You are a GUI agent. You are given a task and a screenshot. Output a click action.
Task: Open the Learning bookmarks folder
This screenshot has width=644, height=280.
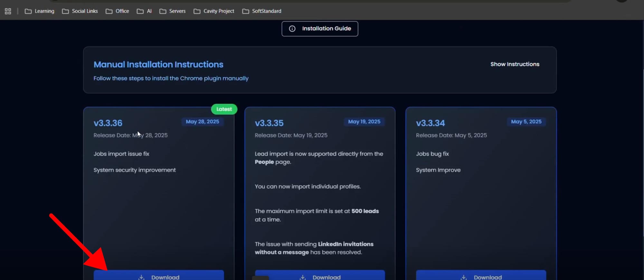coord(40,11)
